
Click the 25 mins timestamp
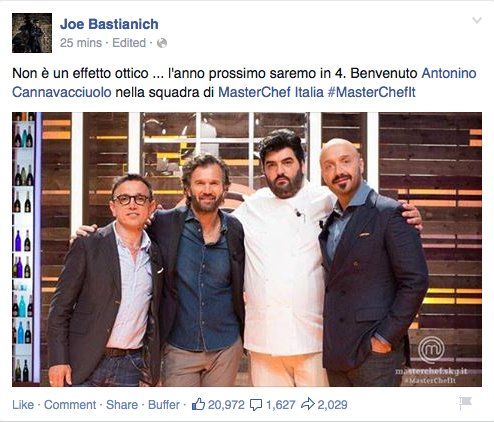point(81,43)
